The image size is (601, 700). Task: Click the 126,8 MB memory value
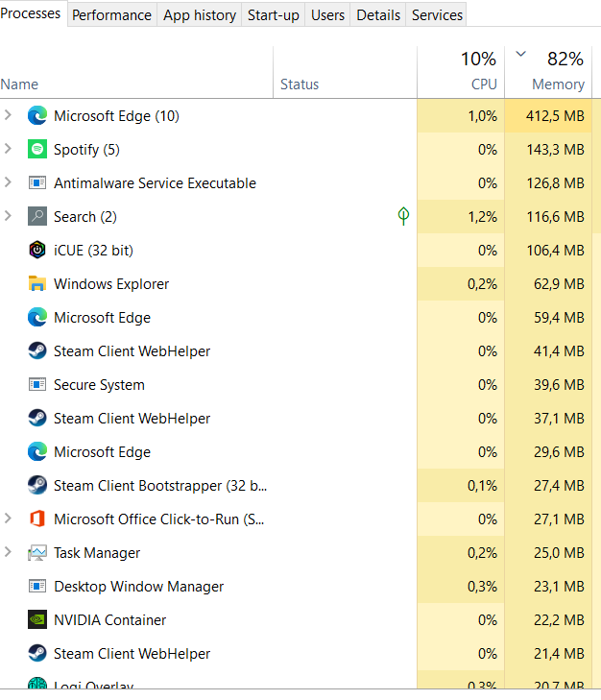point(555,183)
